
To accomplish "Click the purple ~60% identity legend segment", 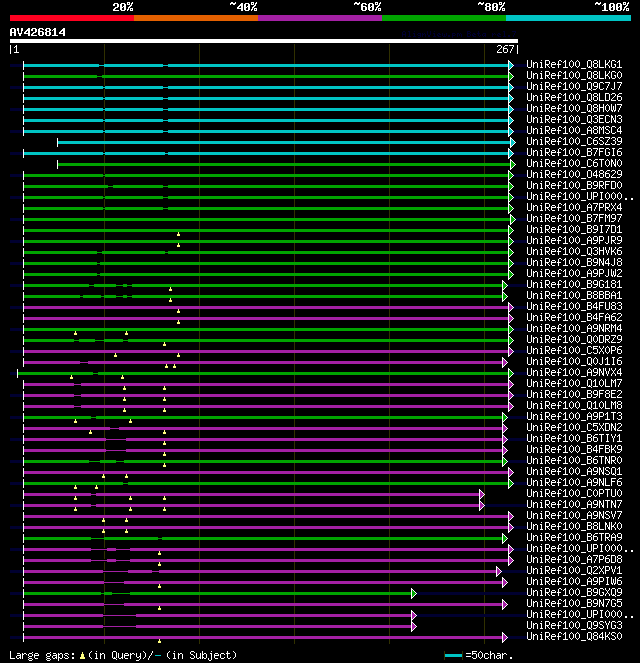I will (x=320, y=18).
